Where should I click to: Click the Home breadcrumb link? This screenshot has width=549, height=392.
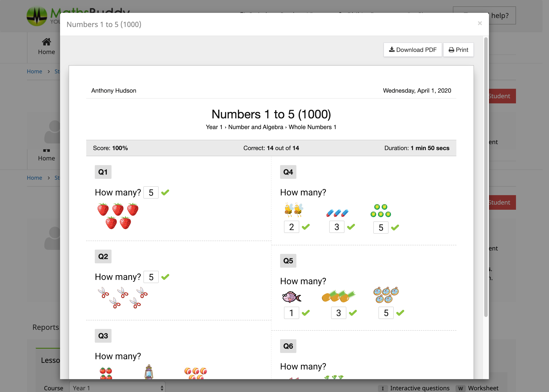tap(34, 71)
